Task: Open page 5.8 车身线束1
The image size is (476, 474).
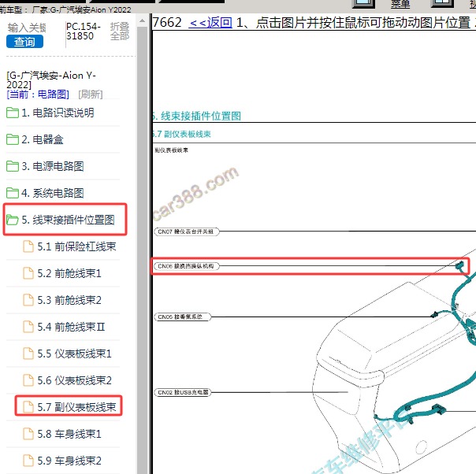Action: 69,434
